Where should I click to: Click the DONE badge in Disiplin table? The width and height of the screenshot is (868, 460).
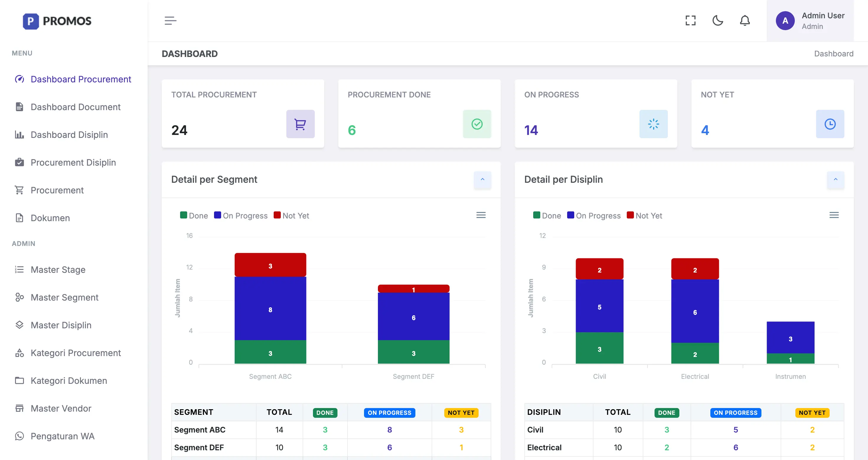coord(667,413)
